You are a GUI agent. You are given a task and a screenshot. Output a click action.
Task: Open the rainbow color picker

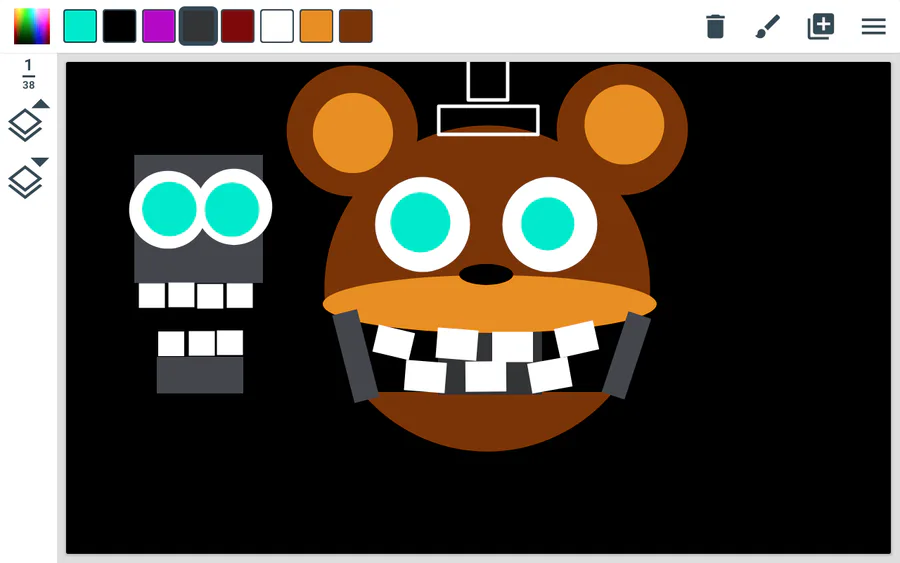pos(32,26)
